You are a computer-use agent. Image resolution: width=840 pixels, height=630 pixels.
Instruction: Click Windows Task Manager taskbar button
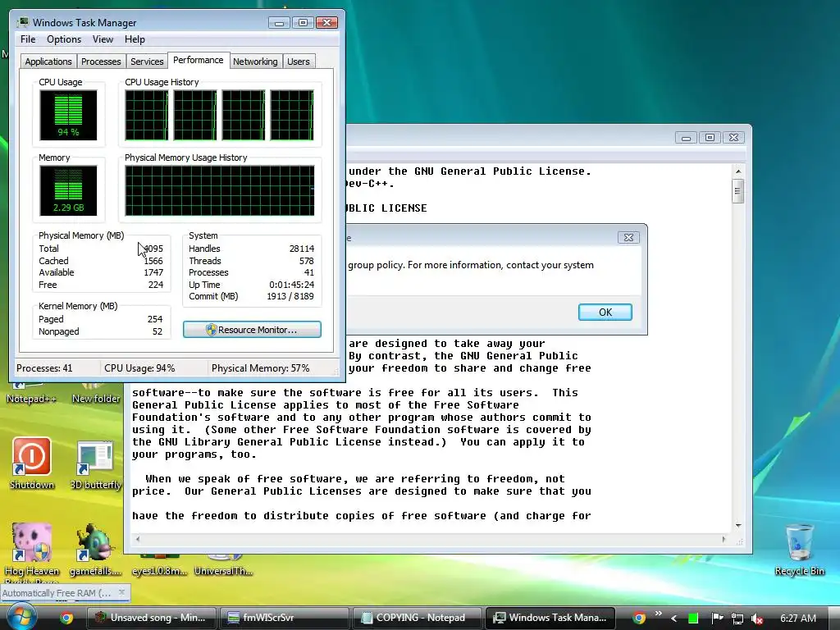tap(550, 618)
